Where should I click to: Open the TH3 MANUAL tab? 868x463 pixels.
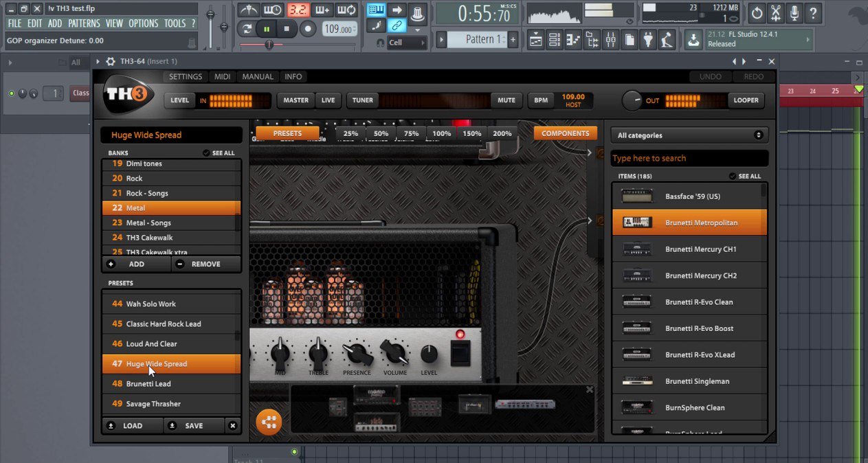pos(258,77)
